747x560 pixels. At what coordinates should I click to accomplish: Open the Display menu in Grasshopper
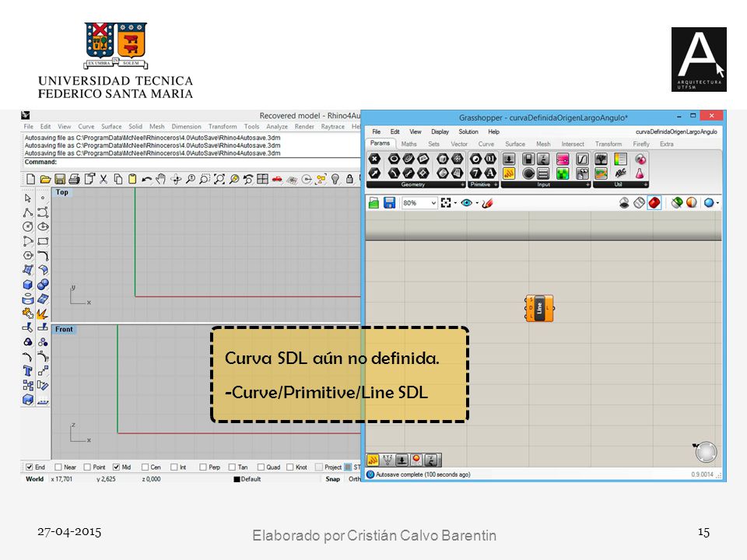pyautogui.click(x=440, y=132)
